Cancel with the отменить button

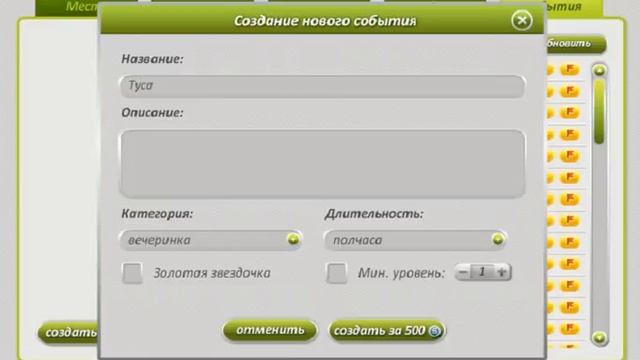270,330
